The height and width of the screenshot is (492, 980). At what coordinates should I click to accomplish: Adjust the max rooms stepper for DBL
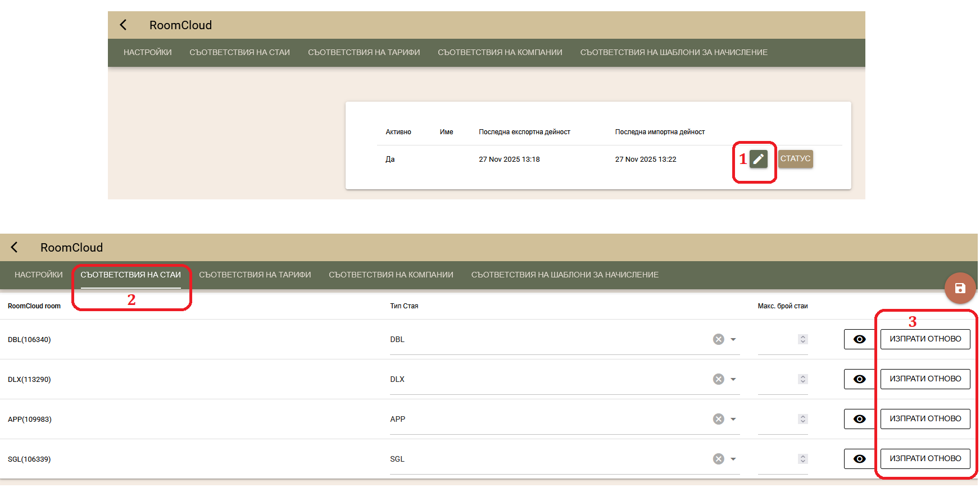(x=802, y=339)
